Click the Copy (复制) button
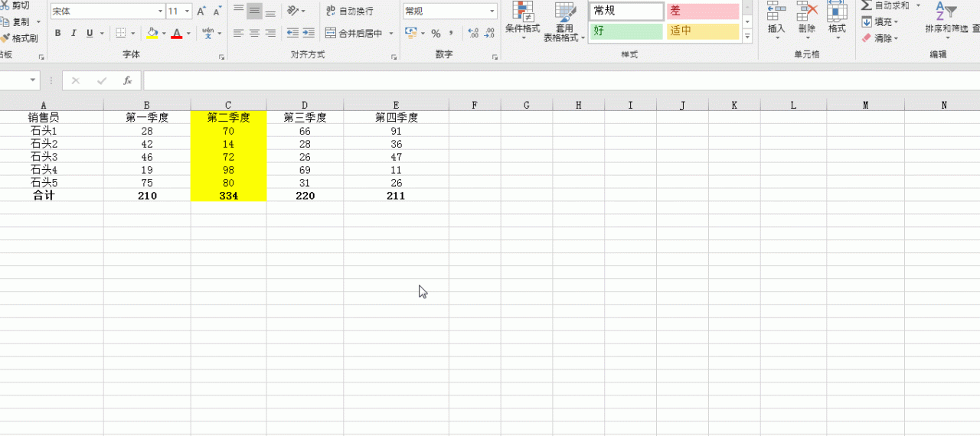This screenshot has width=980, height=436. [x=15, y=22]
